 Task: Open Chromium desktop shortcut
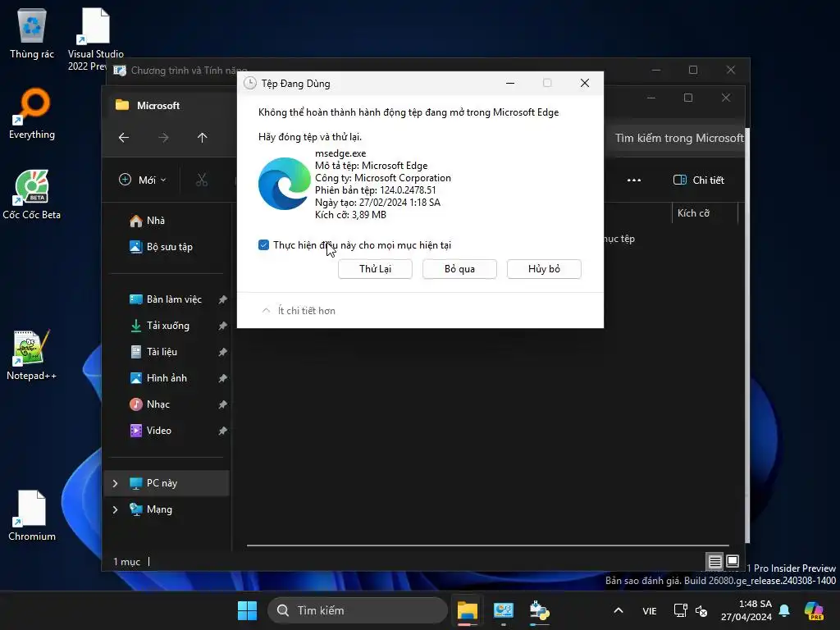coord(32,515)
